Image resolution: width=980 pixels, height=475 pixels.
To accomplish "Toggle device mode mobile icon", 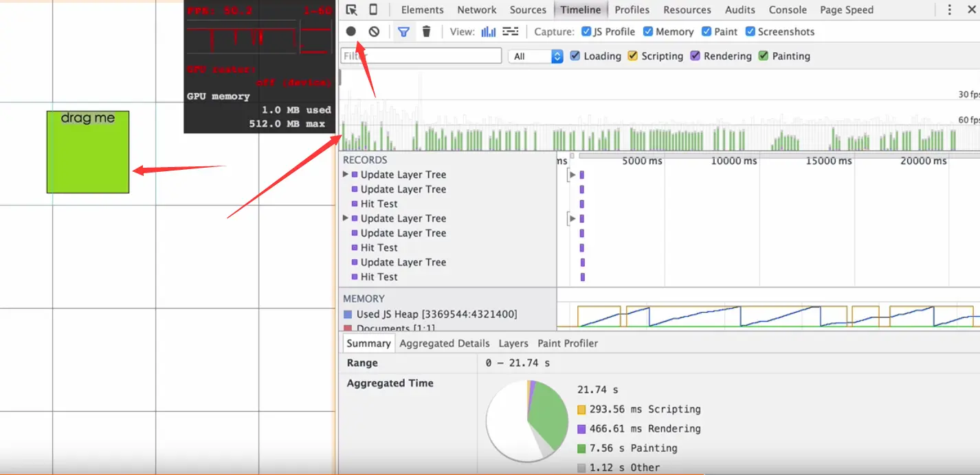I will (x=373, y=10).
